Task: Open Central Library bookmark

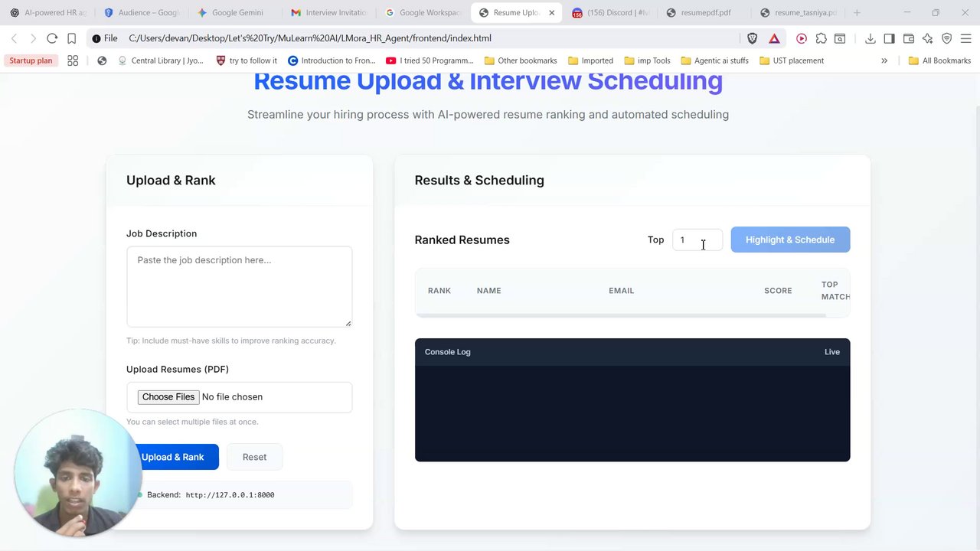Action: pos(161,60)
